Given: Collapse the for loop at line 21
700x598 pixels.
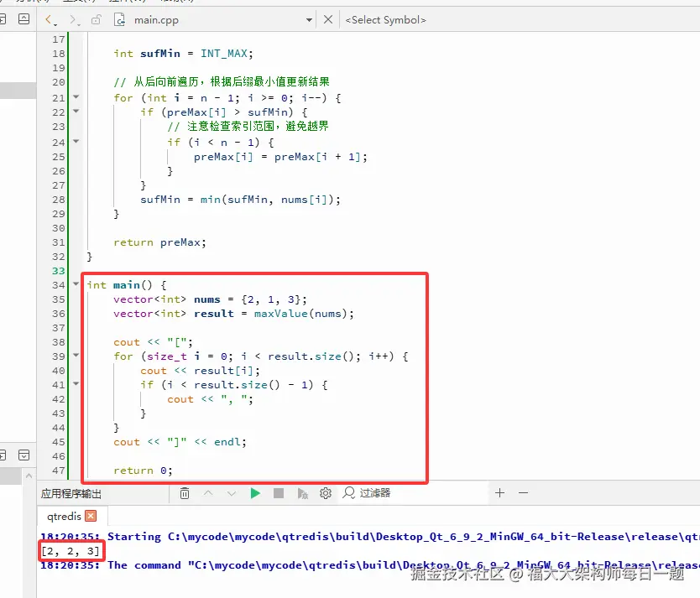Looking at the screenshot, I should tap(76, 96).
